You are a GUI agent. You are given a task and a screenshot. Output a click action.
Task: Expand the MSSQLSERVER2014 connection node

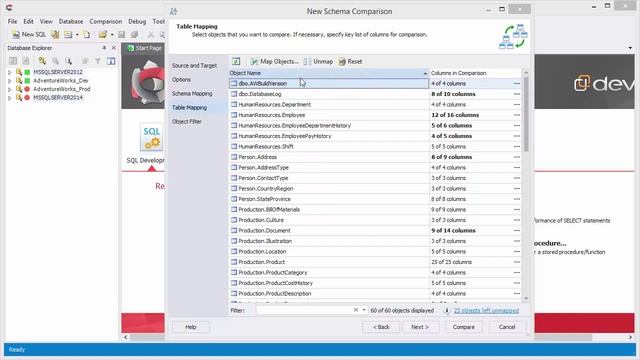coord(9,98)
